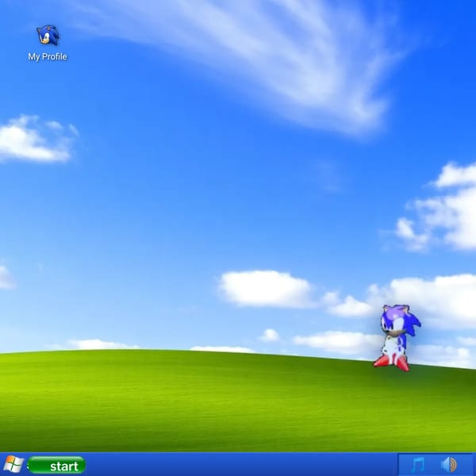Select the 'My Profile' icon label
The height and width of the screenshot is (476, 476).
48,57
